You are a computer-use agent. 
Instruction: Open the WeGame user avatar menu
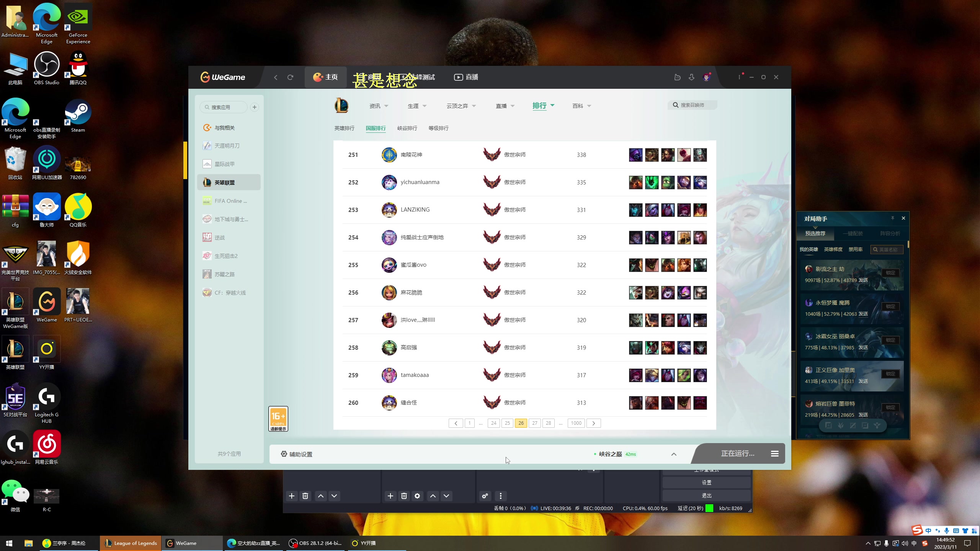point(707,77)
